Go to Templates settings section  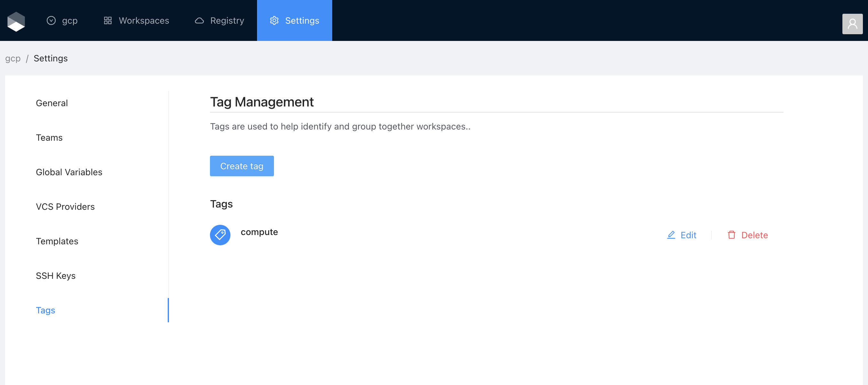pyautogui.click(x=57, y=241)
